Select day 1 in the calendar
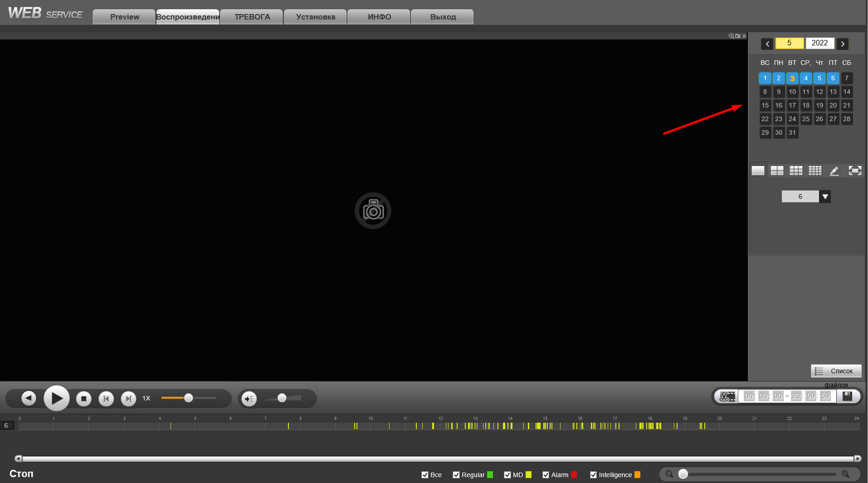 (x=765, y=78)
